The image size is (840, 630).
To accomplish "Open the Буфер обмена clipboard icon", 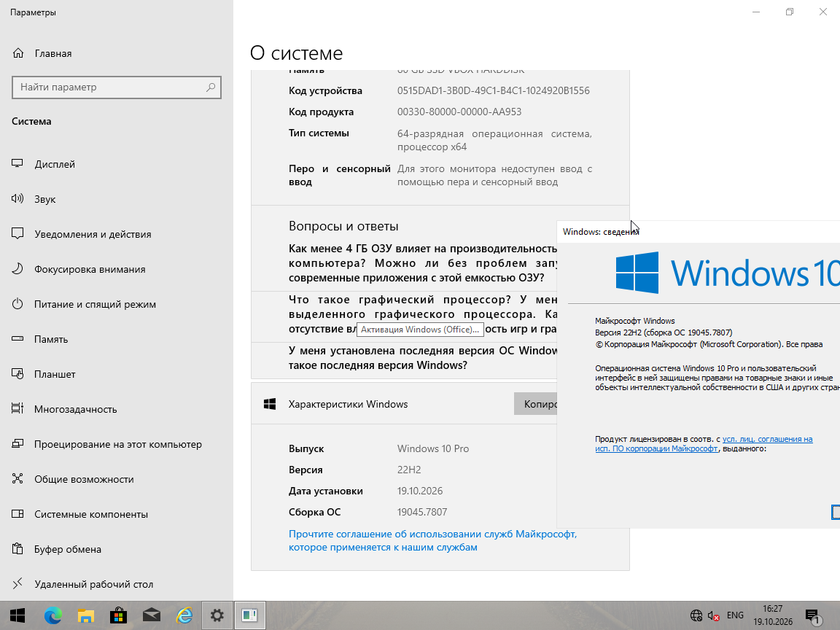I will coord(17,548).
